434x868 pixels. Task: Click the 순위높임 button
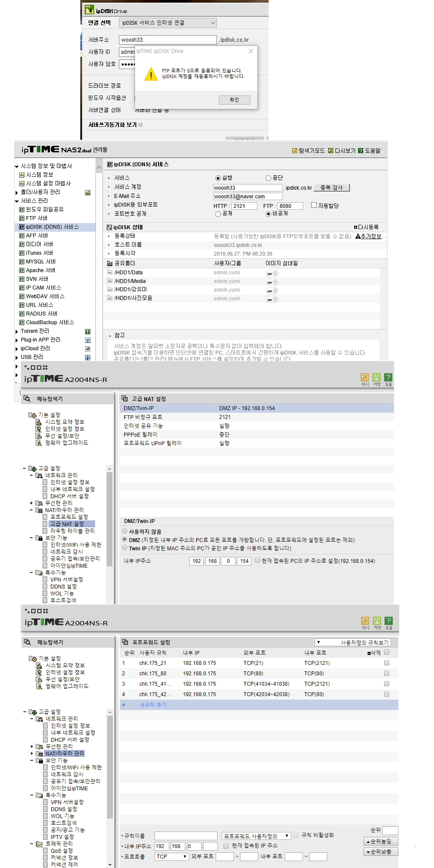pos(381,841)
